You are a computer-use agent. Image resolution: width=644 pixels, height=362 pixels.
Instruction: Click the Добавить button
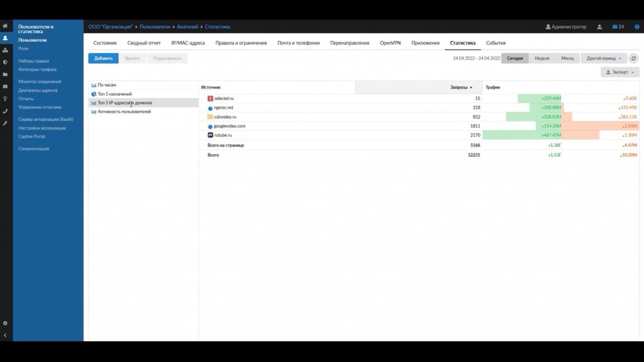tap(104, 59)
